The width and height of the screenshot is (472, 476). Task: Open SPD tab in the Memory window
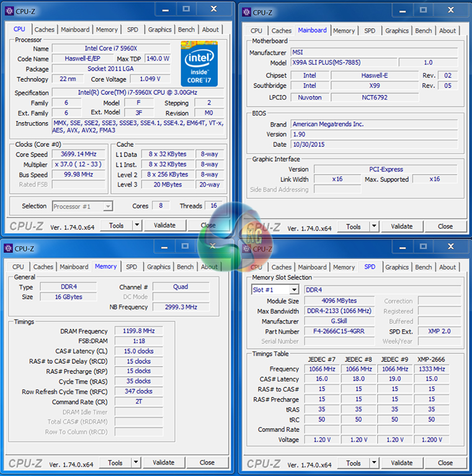point(131,267)
